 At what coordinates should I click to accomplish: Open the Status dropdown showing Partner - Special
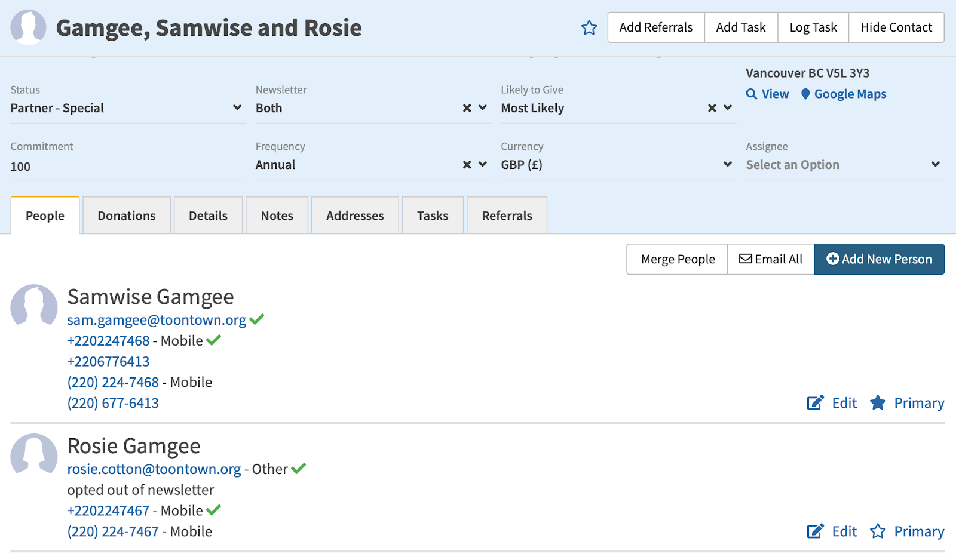125,108
